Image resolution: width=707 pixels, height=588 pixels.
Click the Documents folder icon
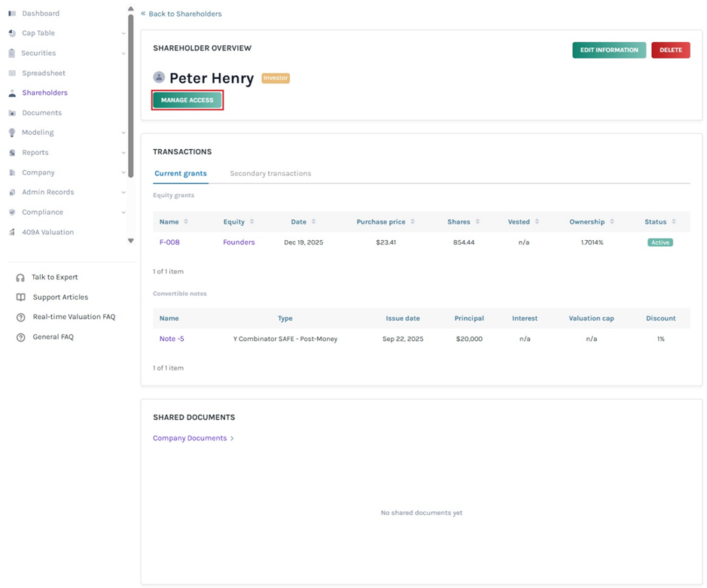12,113
